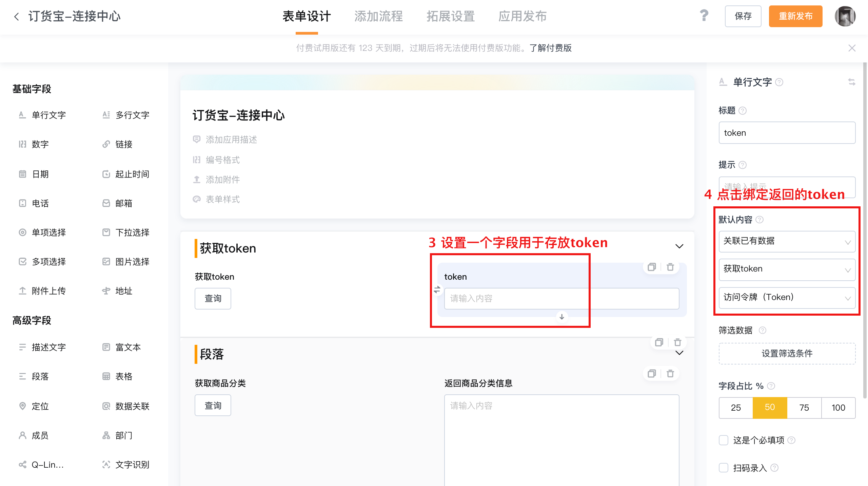The width and height of the screenshot is (868, 486).
Task: Click 设置筛选条件 button
Action: tap(787, 354)
